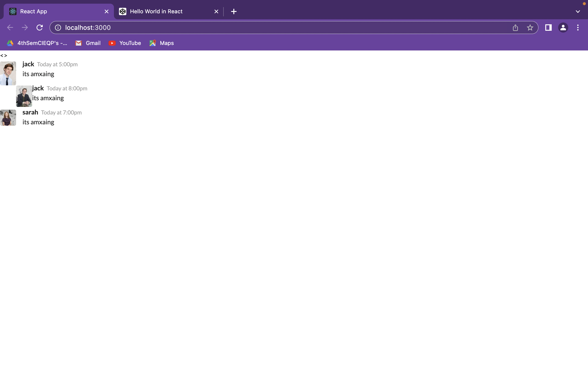Open the browser three-dot menu
588x367 pixels.
(x=578, y=28)
